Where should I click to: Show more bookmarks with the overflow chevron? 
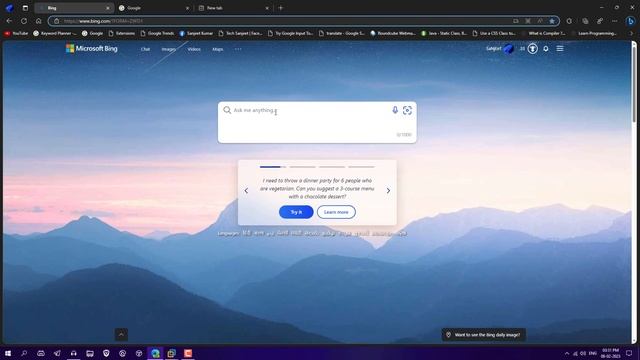tap(631, 33)
